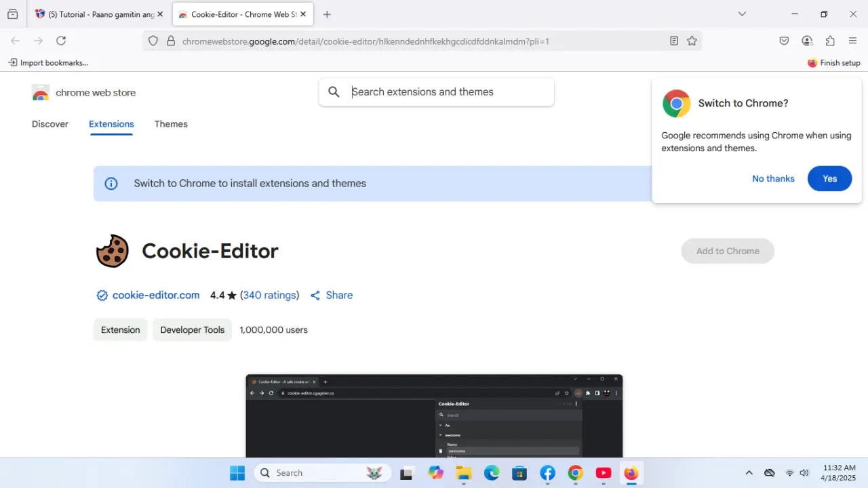Open the volume speaker icon
Image resolution: width=868 pixels, height=488 pixels.
click(x=804, y=473)
